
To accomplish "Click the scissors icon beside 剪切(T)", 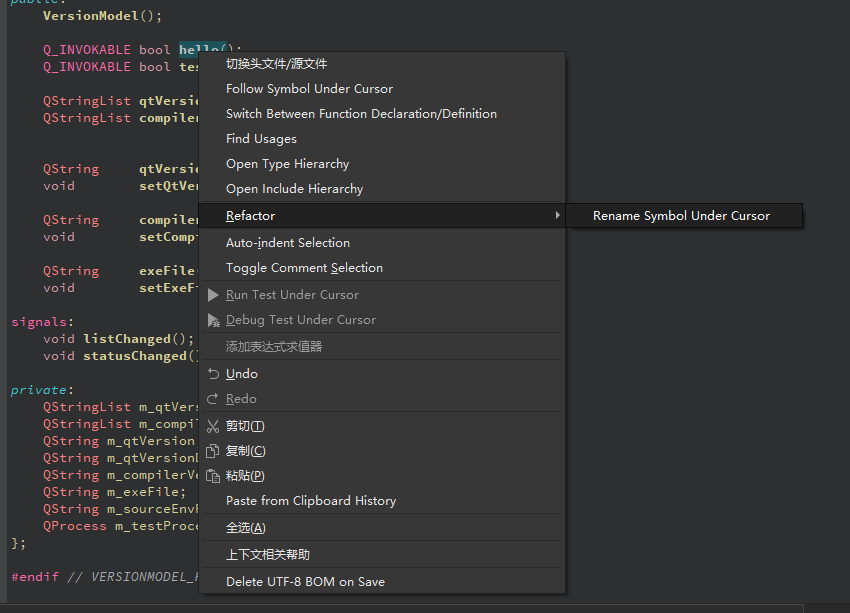I will [x=213, y=426].
